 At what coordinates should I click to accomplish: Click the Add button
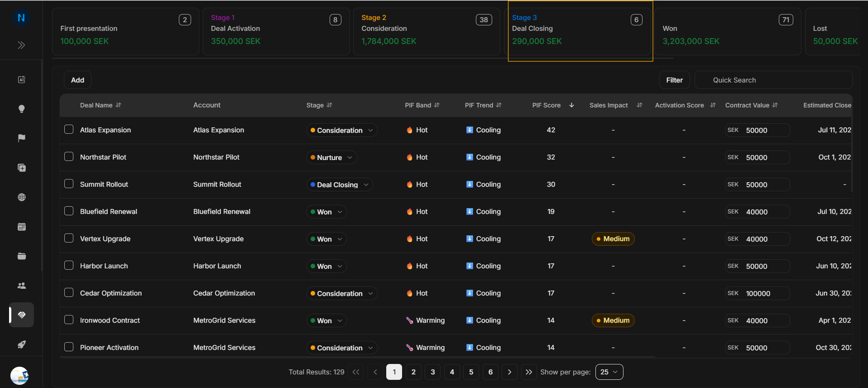77,80
